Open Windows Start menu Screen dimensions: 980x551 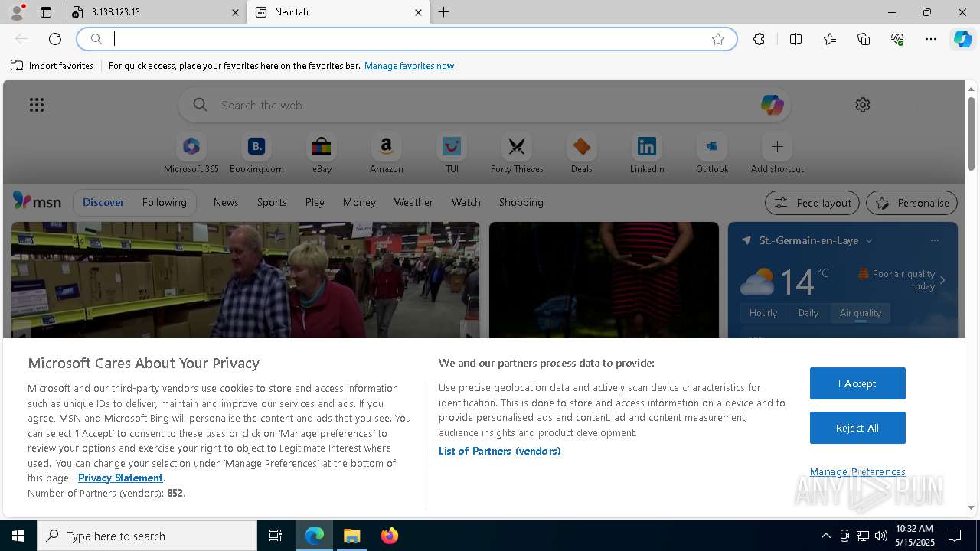pos(18,536)
